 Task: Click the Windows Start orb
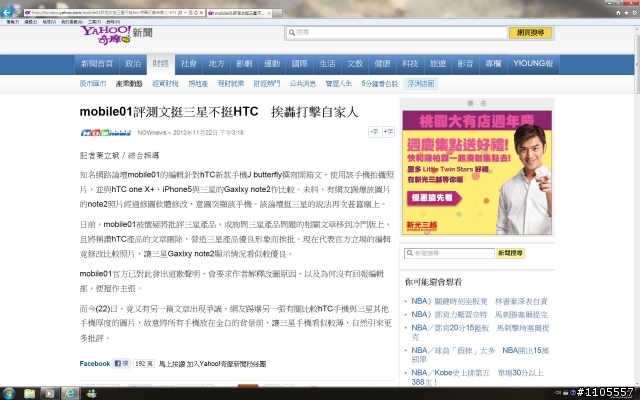click(x=9, y=393)
